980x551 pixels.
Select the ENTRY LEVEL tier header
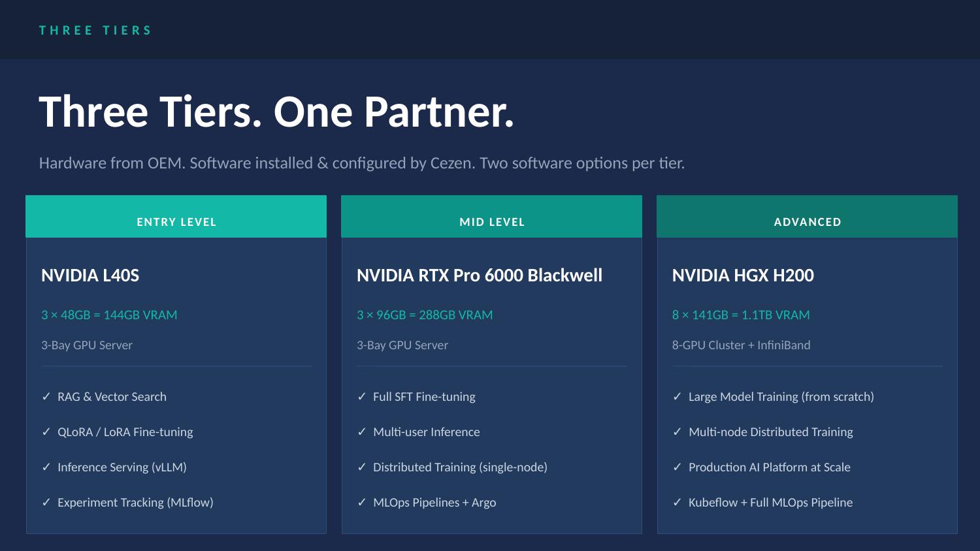[x=176, y=217]
